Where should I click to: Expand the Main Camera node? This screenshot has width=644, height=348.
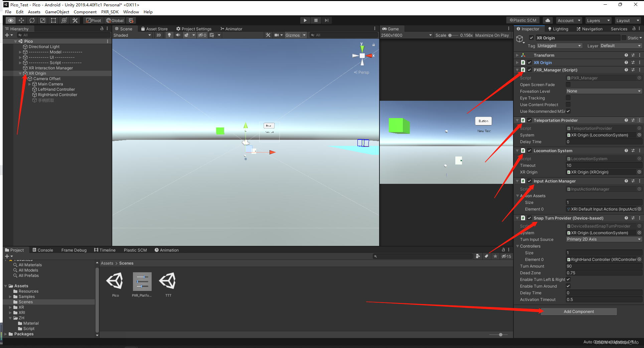tap(29, 84)
